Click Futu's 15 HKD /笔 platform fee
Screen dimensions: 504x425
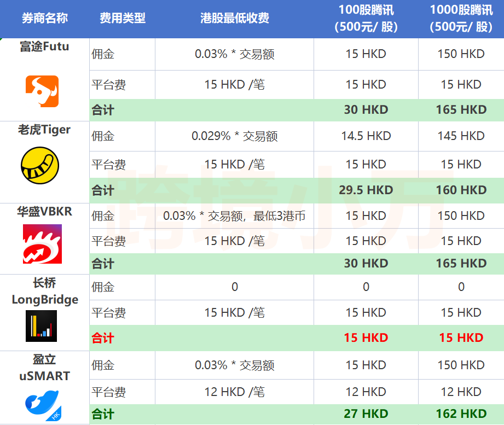point(235,85)
